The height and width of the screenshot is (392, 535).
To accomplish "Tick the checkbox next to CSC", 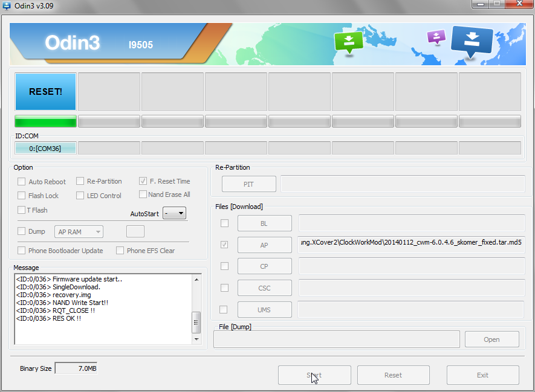I will (224, 288).
